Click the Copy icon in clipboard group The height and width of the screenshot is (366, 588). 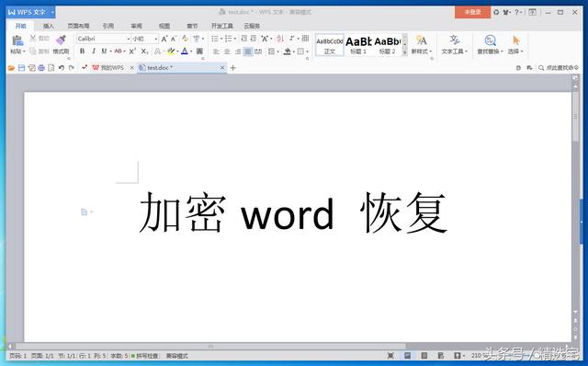[33, 51]
